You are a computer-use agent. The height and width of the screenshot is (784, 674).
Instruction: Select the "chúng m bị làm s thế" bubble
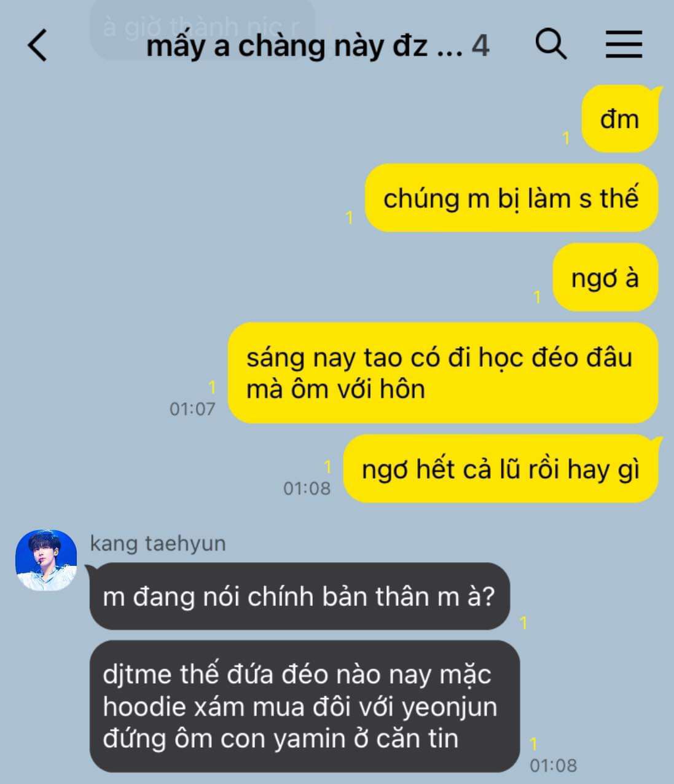click(x=511, y=198)
